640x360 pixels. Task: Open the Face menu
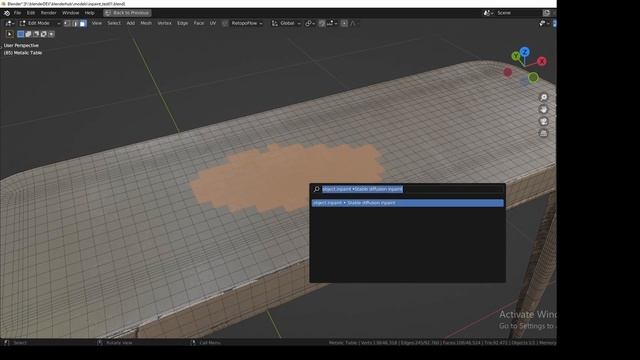pos(199,23)
